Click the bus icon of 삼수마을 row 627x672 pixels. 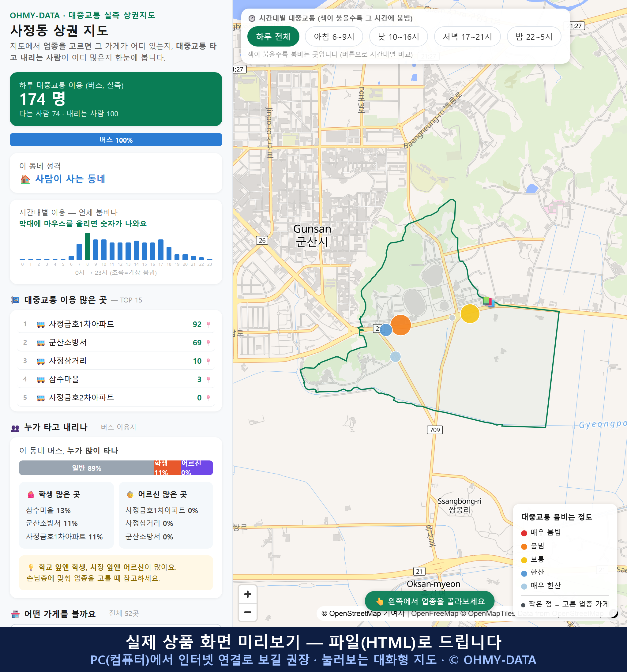point(40,379)
